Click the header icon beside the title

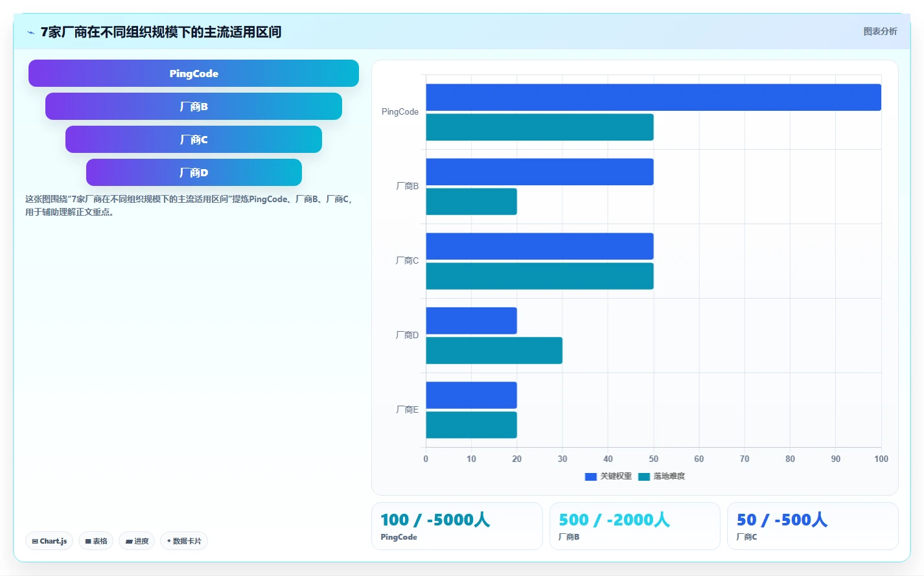pos(30,32)
